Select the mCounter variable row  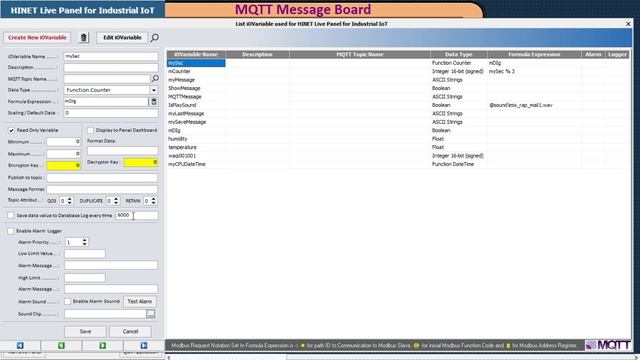(398, 71)
